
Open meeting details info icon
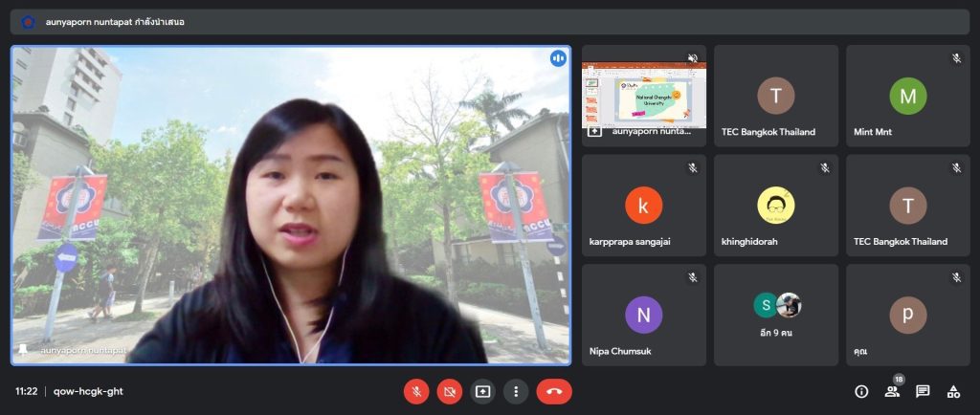(x=861, y=391)
